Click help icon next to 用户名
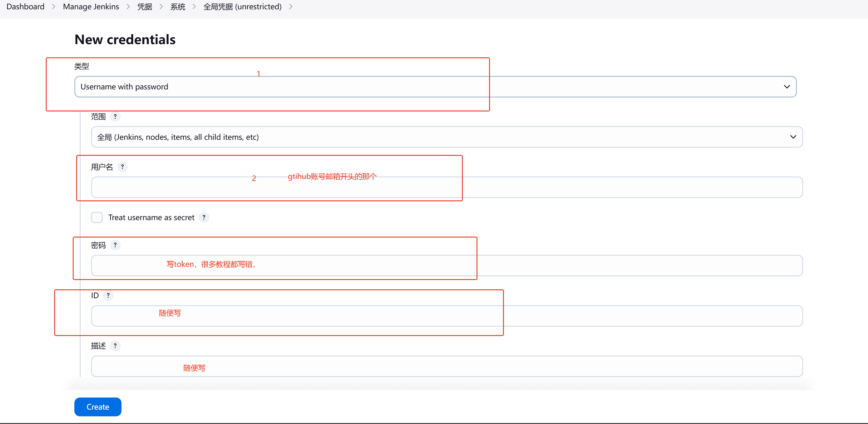The height and width of the screenshot is (424, 868). (122, 167)
